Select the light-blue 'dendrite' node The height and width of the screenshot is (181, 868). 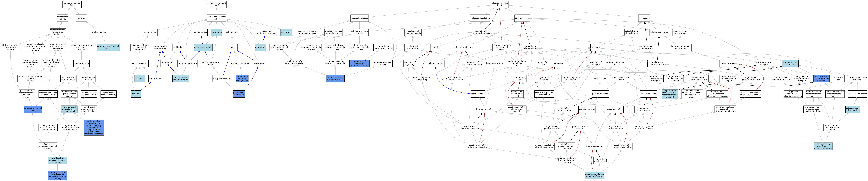pyautogui.click(x=136, y=94)
